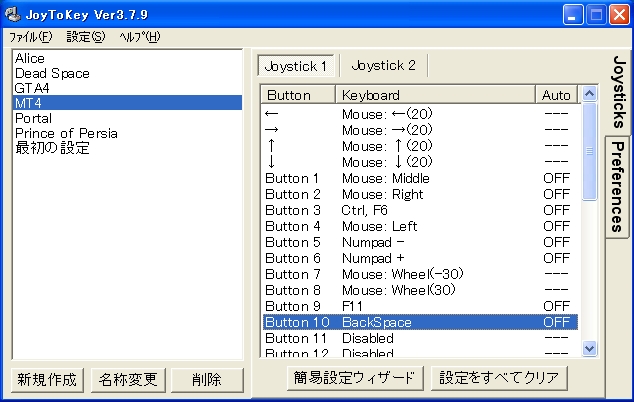Open the 簡易設定ウィザード wizard
Image resolution: width=634 pixels, height=402 pixels.
(x=355, y=378)
